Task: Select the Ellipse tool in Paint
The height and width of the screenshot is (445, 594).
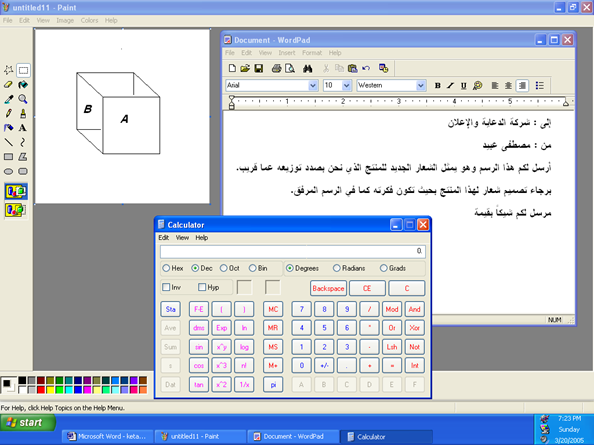Action: [8, 171]
